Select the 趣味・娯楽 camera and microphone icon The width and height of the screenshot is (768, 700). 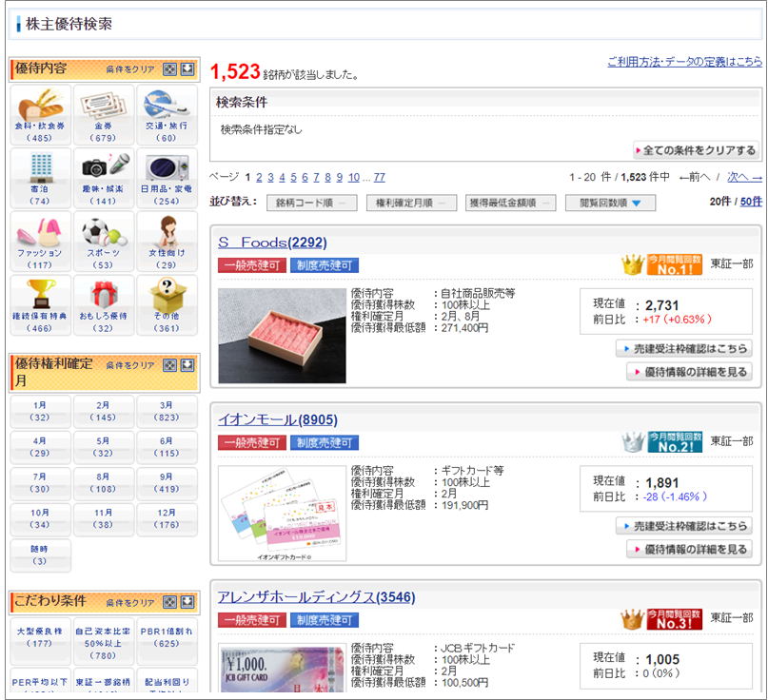[x=104, y=178]
